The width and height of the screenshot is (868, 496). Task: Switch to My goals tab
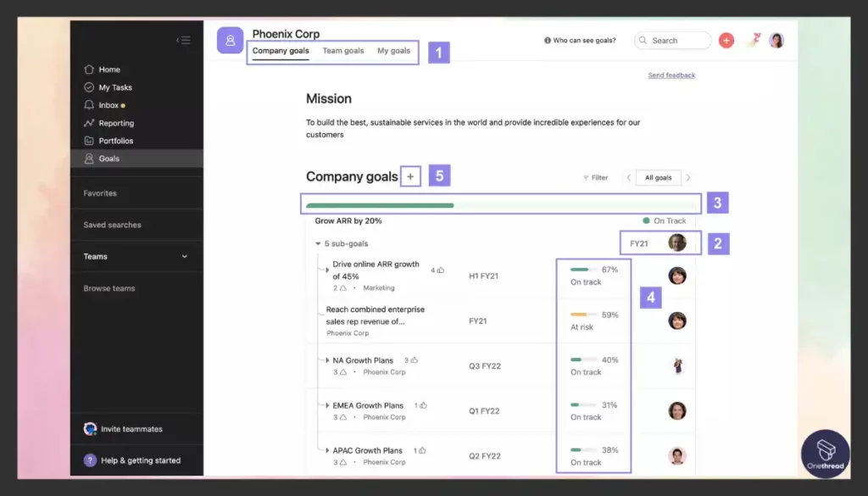tap(393, 50)
